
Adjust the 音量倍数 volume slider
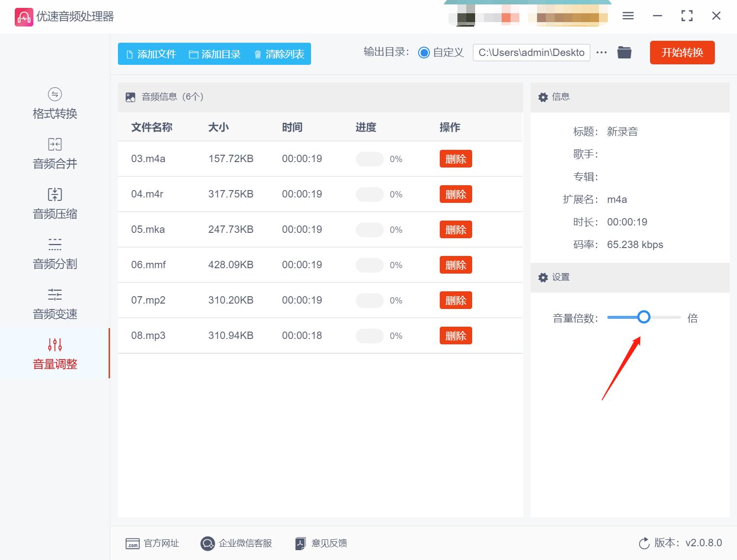coord(644,317)
